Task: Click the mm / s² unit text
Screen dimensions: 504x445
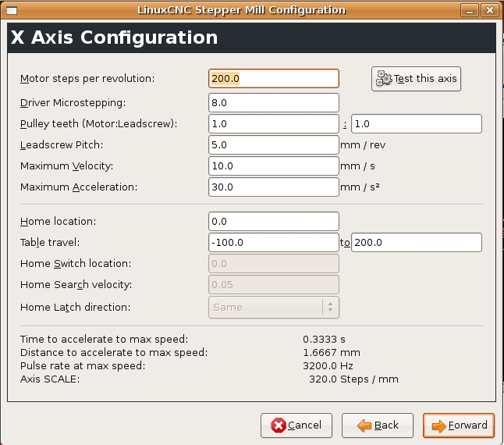Action: pyautogui.click(x=360, y=187)
